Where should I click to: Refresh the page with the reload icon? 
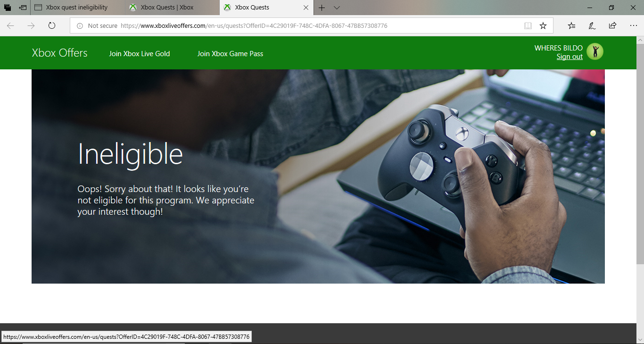[52, 26]
